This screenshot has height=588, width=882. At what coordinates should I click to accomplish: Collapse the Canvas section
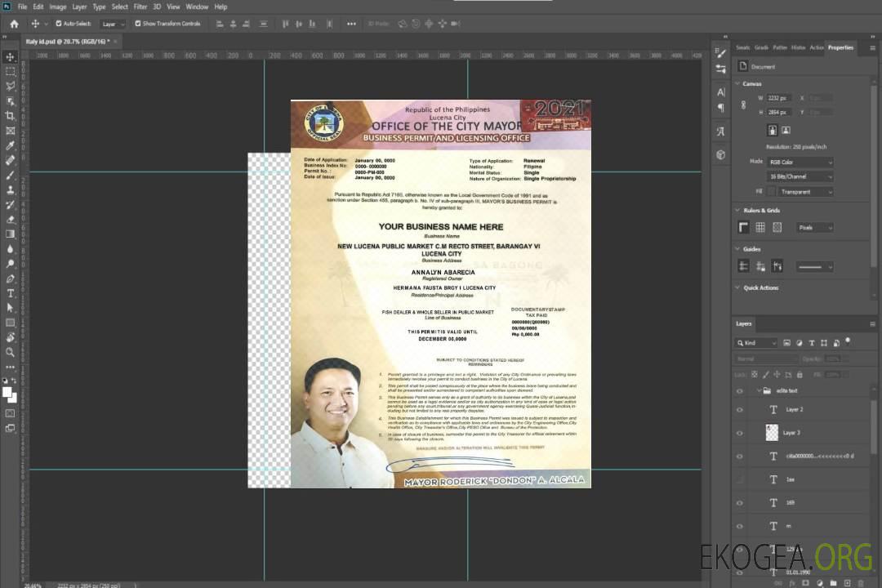click(x=737, y=83)
